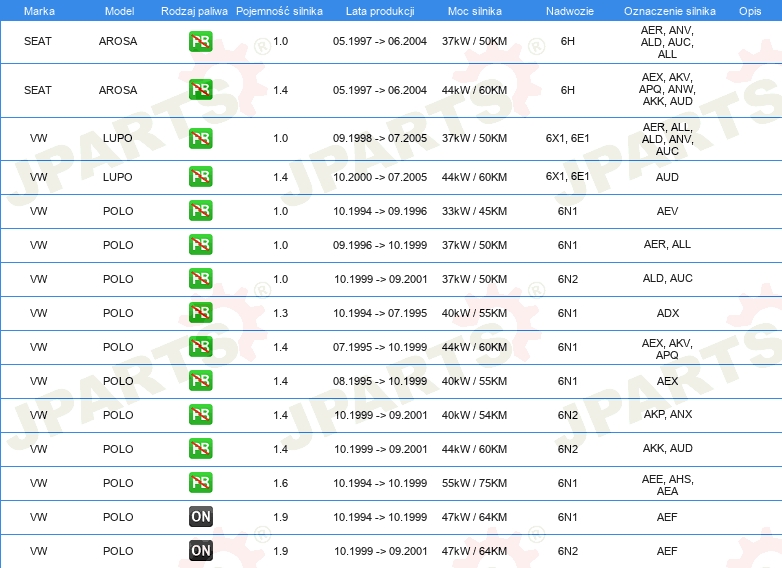The width and height of the screenshot is (782, 568).
Task: Click the production years 07.1995 -> 10.1999
Action: coord(380,347)
